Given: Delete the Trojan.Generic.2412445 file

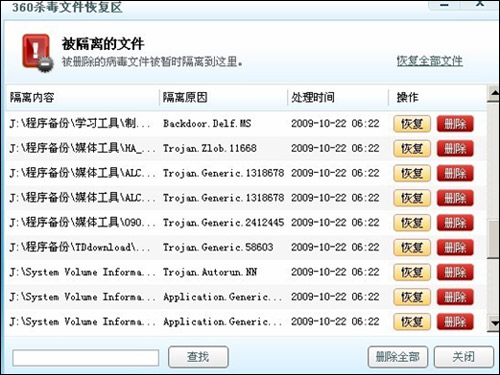Looking at the screenshot, I should [x=455, y=223].
